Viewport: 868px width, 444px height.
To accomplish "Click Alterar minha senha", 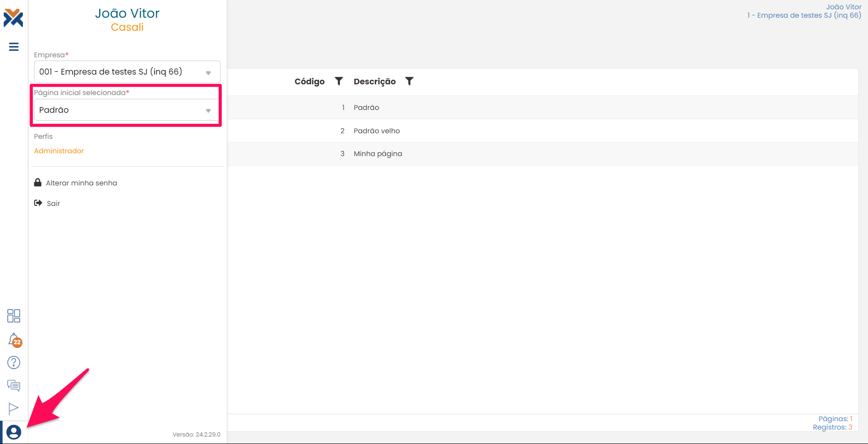I will pyautogui.click(x=81, y=183).
